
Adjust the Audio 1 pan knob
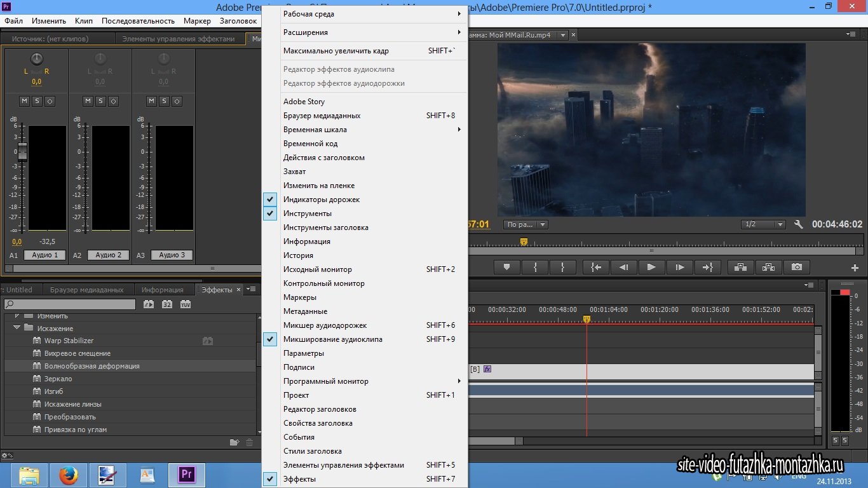[37, 59]
